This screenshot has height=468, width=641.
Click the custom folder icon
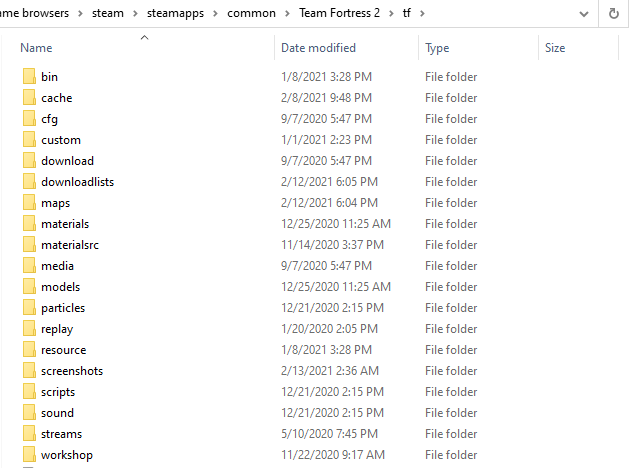click(28, 140)
